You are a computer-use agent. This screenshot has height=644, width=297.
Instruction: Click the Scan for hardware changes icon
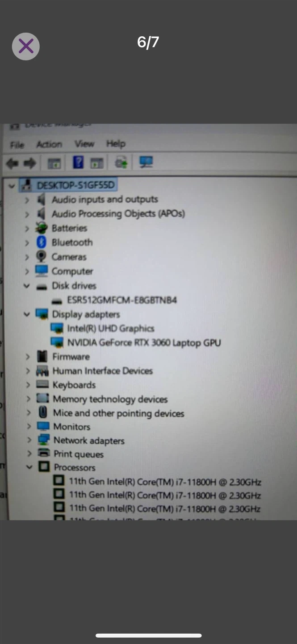[121, 162]
